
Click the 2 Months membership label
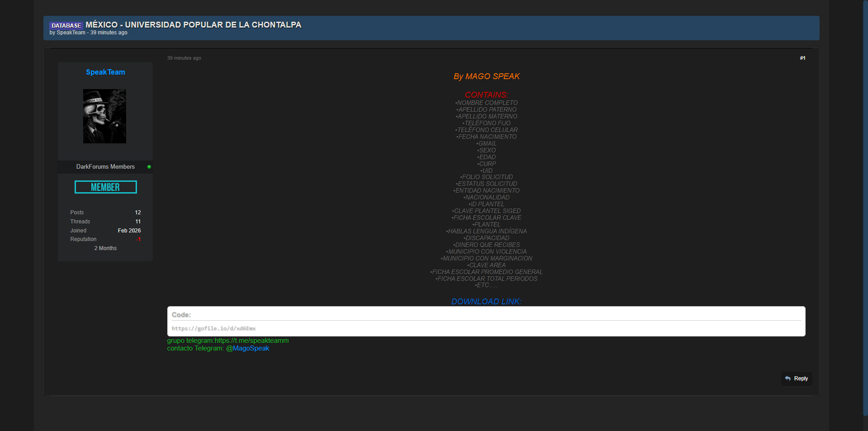[x=105, y=248]
